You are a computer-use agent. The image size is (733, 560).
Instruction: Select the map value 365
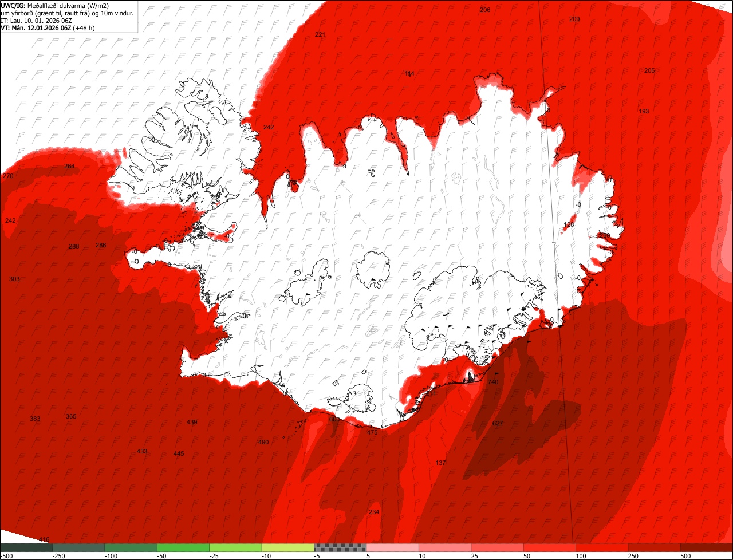[x=71, y=416]
